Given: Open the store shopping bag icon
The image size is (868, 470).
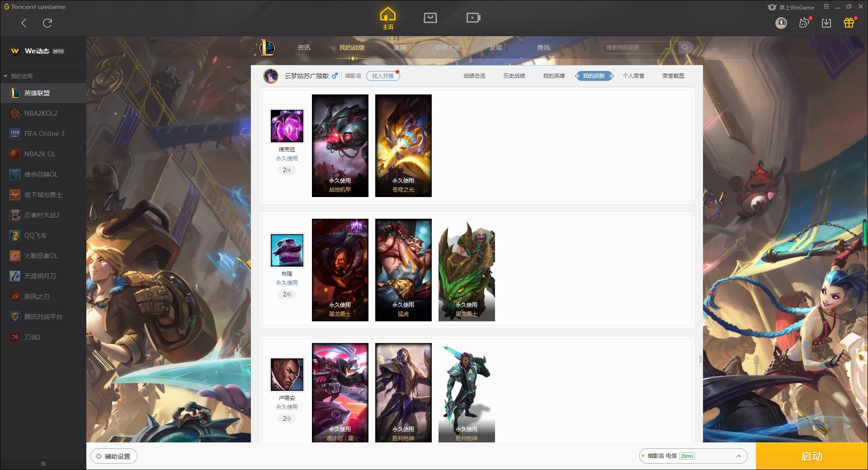Looking at the screenshot, I should [x=430, y=18].
